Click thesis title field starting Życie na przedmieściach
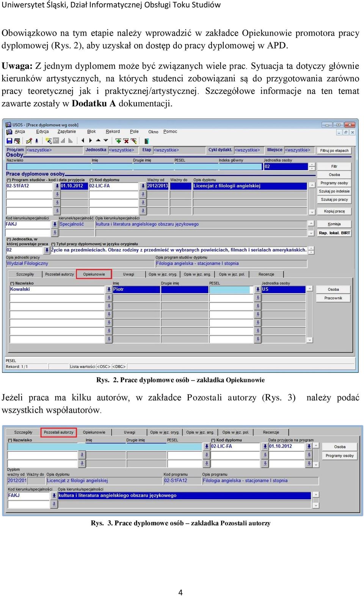This screenshot has width=364, height=596. tap(179, 250)
